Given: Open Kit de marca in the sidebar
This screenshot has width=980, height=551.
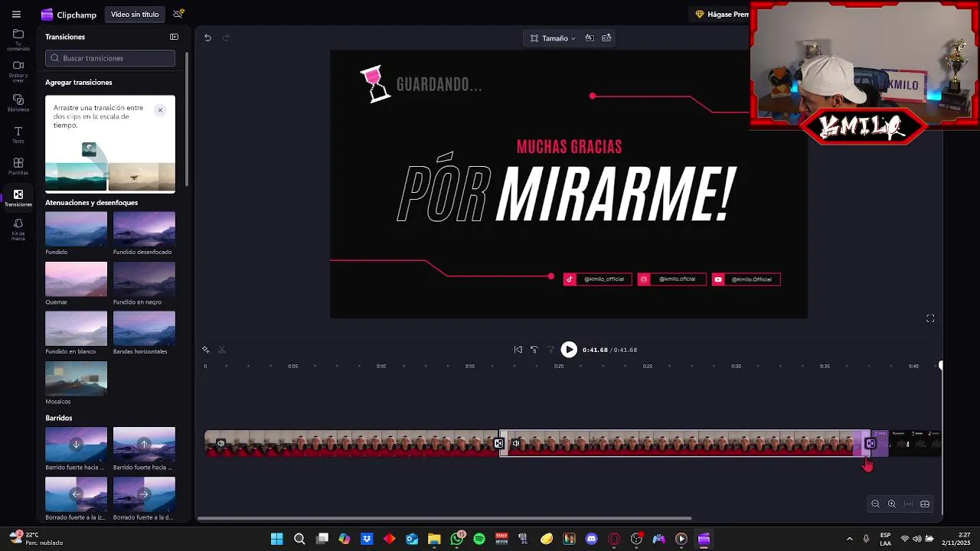Looking at the screenshot, I should pyautogui.click(x=18, y=230).
